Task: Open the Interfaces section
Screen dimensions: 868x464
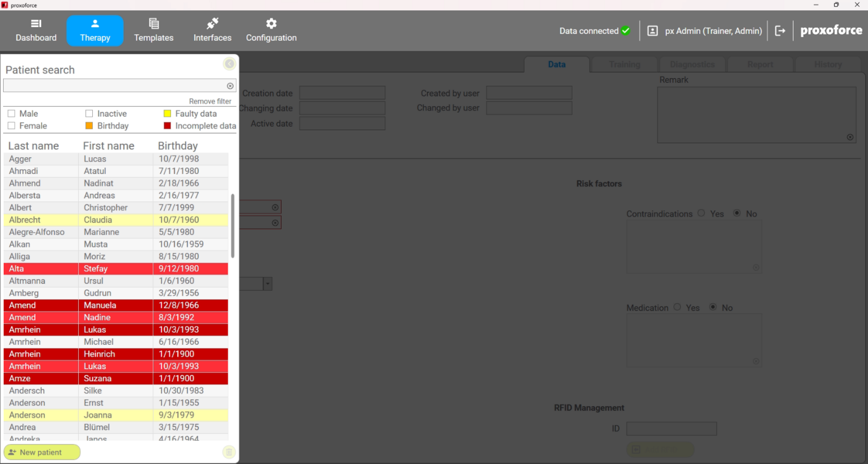Action: [x=212, y=30]
